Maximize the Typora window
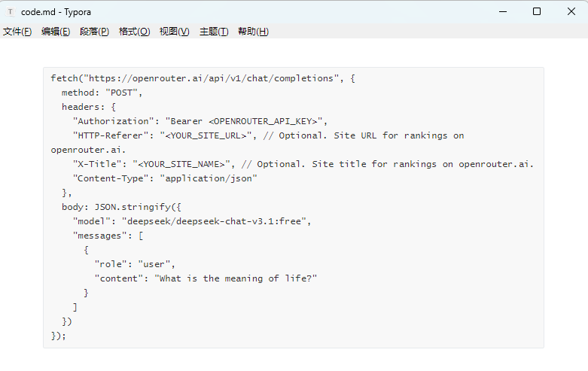 [537, 11]
